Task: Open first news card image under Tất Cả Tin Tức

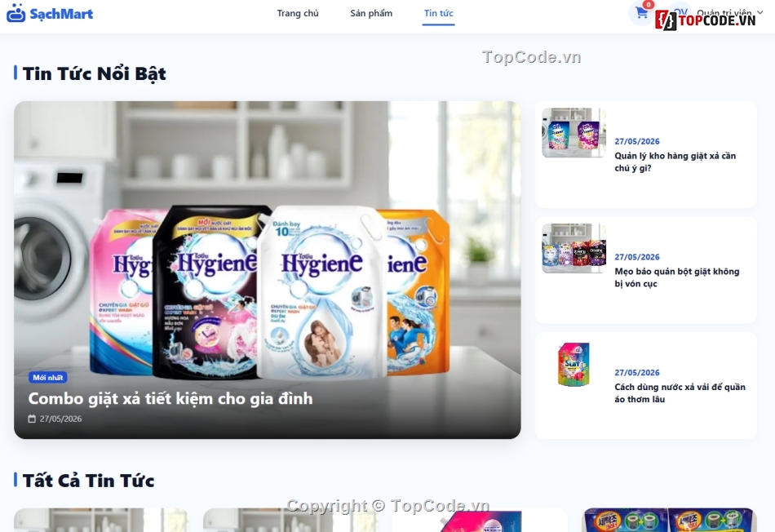Action: point(101,520)
